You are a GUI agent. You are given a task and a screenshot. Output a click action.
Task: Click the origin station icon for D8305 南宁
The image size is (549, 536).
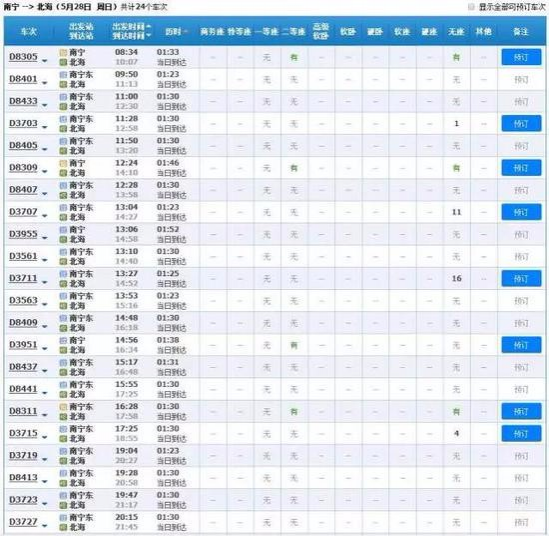tap(63, 53)
